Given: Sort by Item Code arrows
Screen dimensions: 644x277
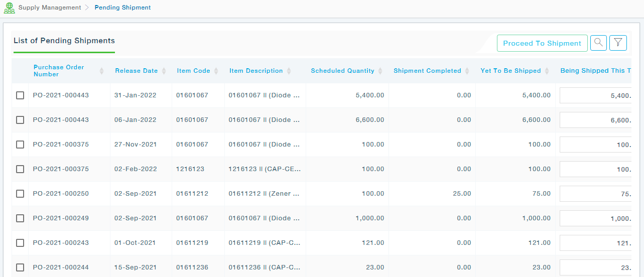Looking at the screenshot, I should [216, 71].
